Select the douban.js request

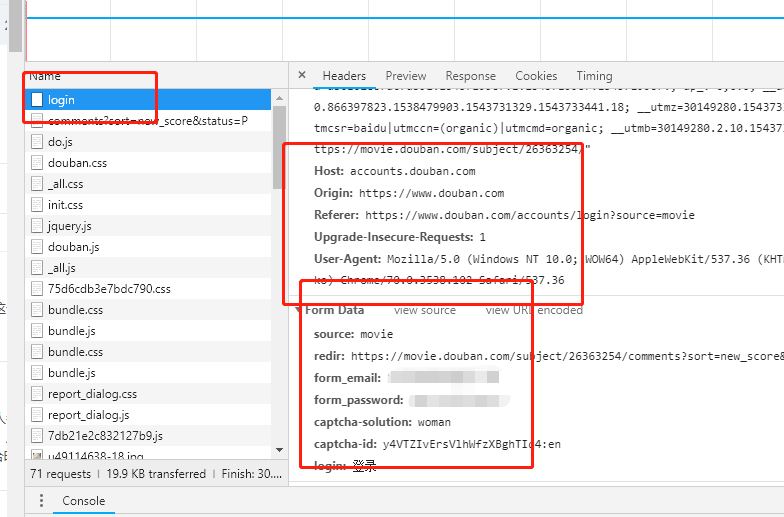coord(148,247)
